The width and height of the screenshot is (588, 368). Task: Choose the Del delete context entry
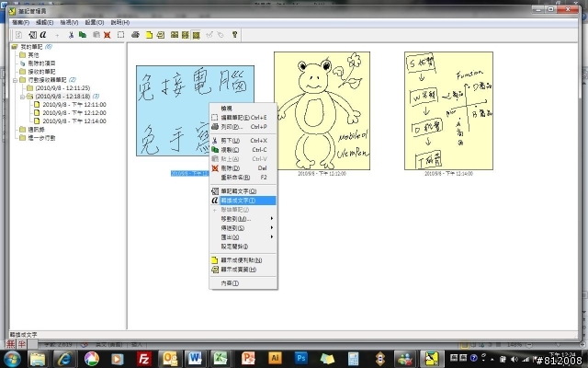(x=243, y=168)
